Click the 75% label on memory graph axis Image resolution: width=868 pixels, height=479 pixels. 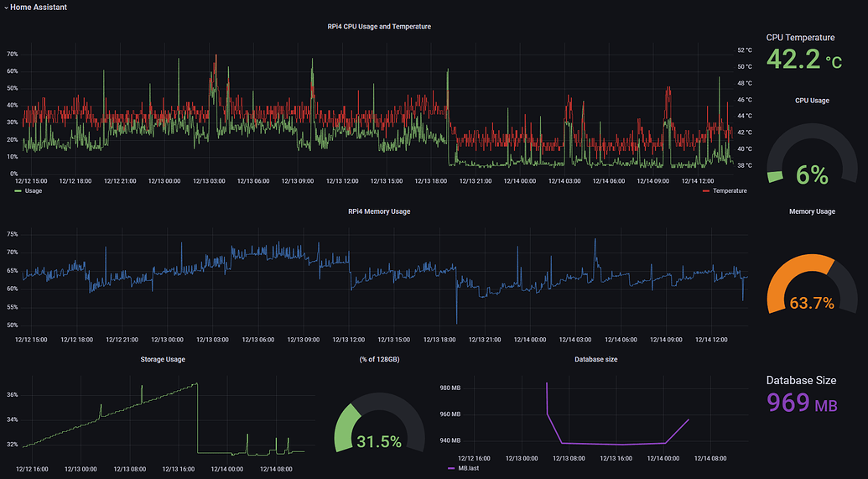13,234
